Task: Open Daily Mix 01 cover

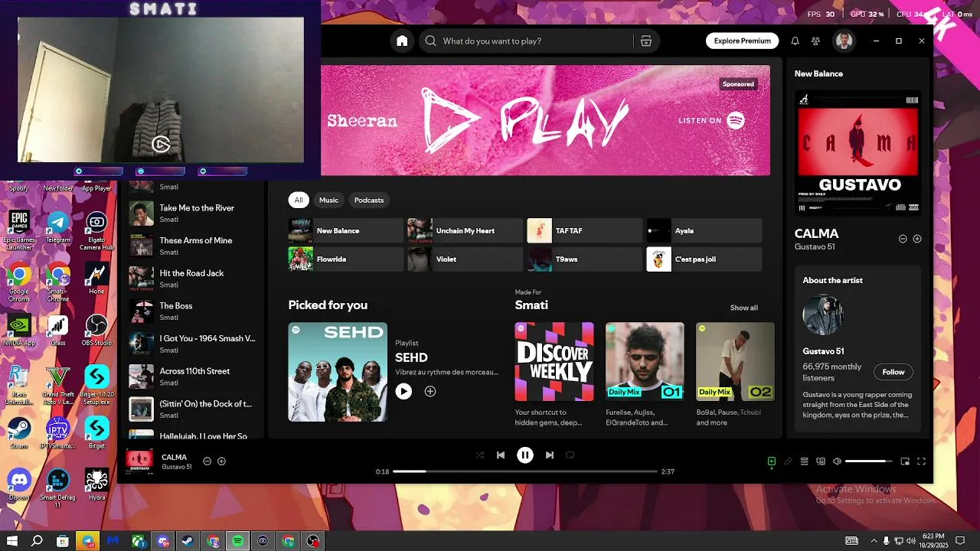Action: [x=645, y=361]
